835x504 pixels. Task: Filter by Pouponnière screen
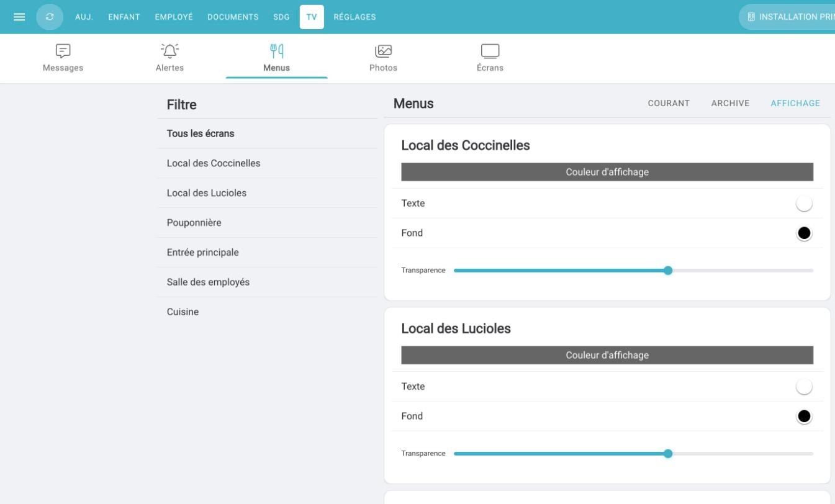tap(267, 223)
